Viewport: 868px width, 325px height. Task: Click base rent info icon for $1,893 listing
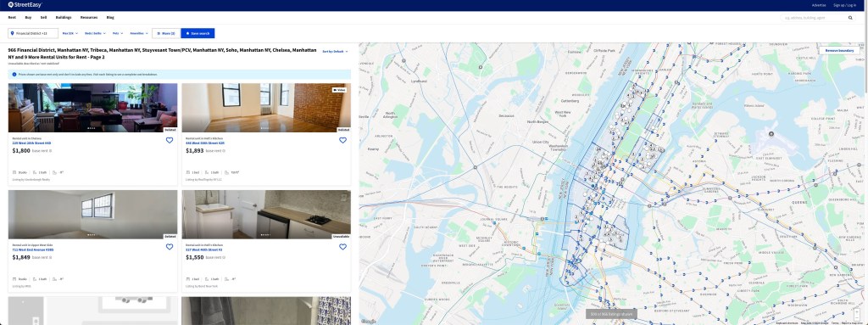point(224,151)
